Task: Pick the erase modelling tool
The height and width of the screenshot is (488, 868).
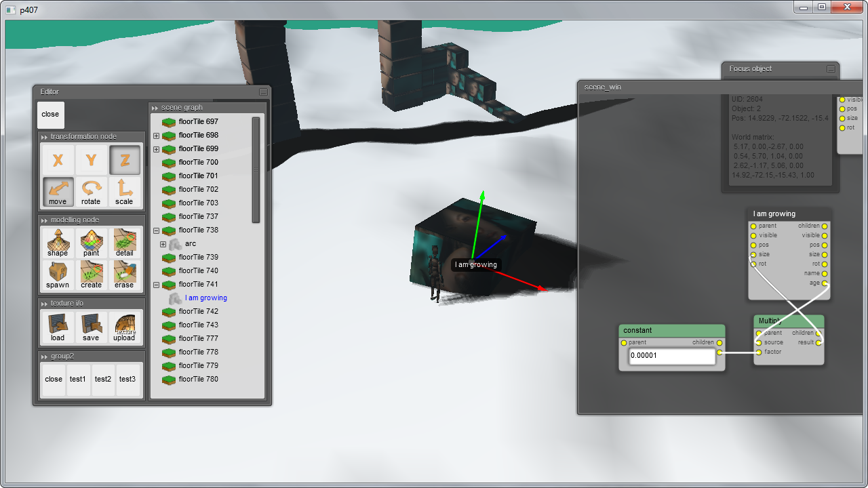Action: 124,275
